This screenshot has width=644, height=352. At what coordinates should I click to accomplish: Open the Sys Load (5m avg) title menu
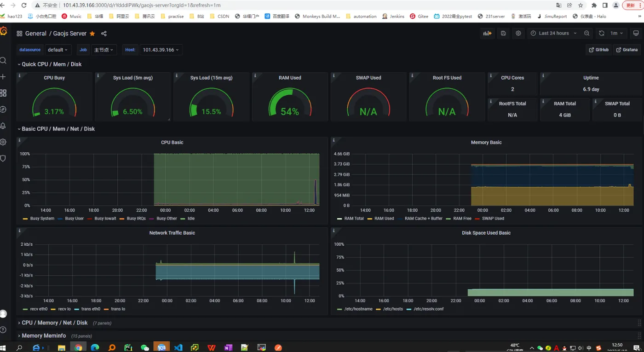[x=133, y=78]
